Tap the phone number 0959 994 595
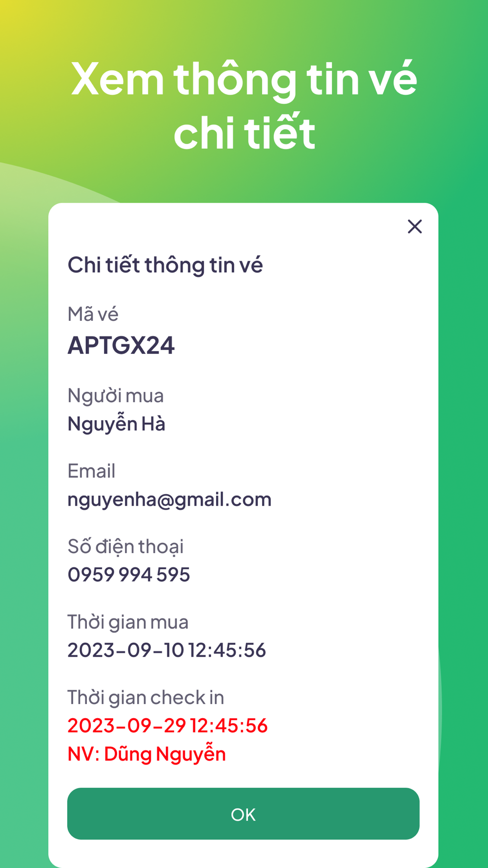 click(129, 575)
